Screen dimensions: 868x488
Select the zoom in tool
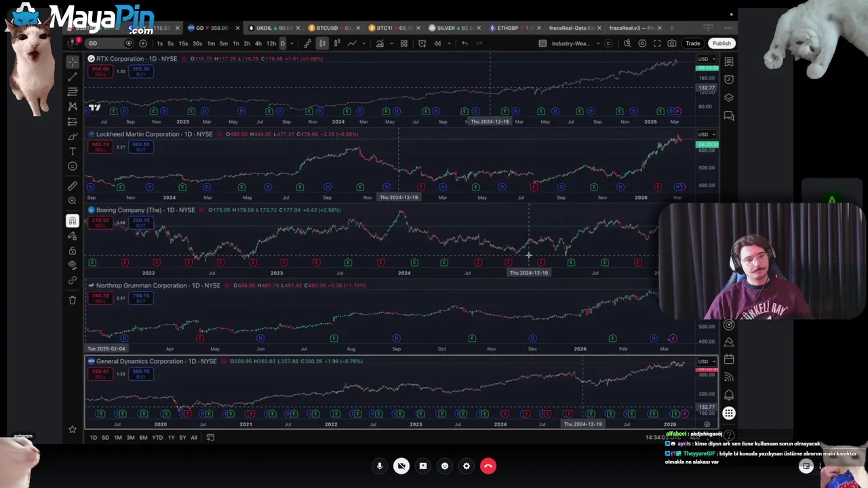pyautogui.click(x=73, y=201)
